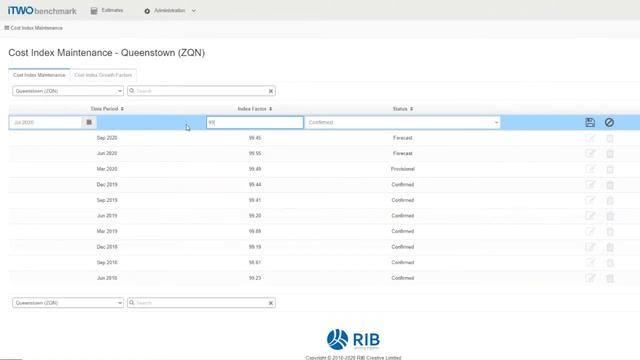
Task: Edit the Sep 2020 row
Action: (x=590, y=138)
